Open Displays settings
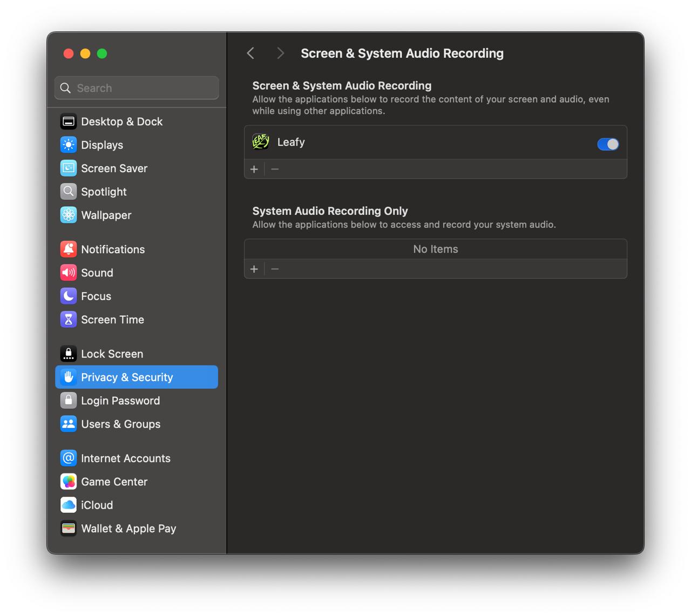Image resolution: width=691 pixels, height=616 pixels. click(x=137, y=145)
